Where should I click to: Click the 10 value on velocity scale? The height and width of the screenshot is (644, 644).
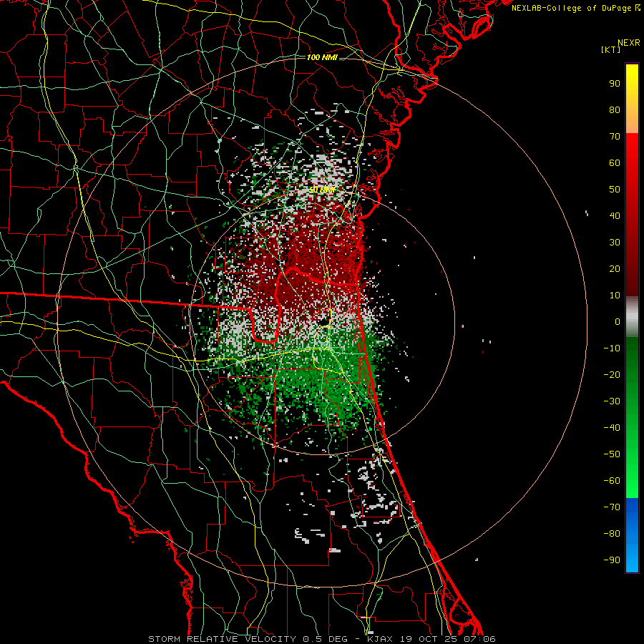pos(615,296)
